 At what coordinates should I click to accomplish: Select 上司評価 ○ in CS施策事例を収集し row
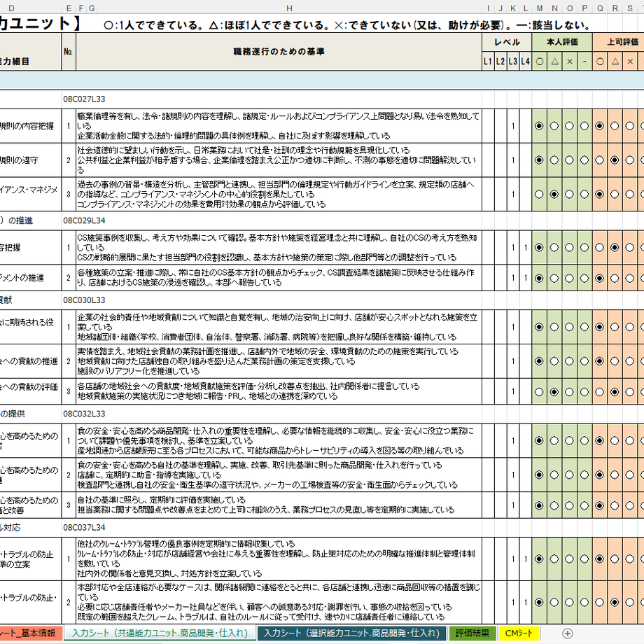(600, 248)
